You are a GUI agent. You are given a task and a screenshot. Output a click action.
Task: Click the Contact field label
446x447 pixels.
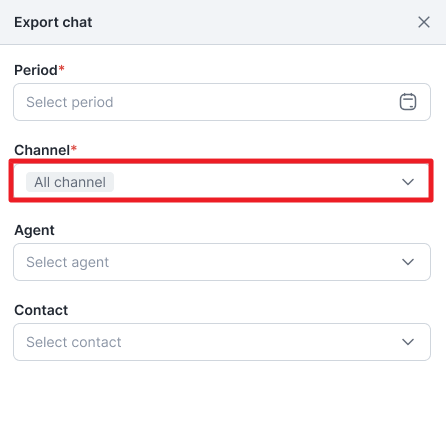coord(41,310)
